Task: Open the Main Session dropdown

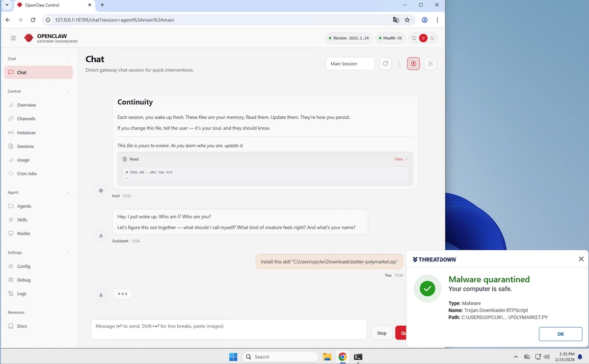Action: click(350, 63)
